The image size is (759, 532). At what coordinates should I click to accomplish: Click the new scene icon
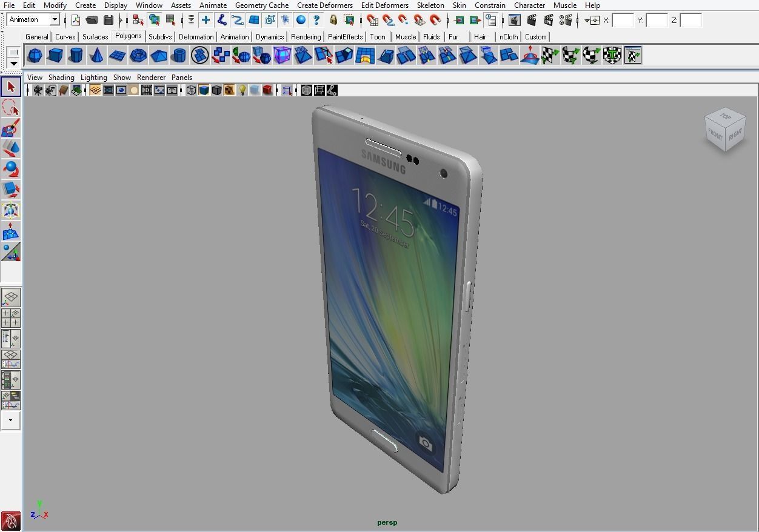[x=76, y=20]
